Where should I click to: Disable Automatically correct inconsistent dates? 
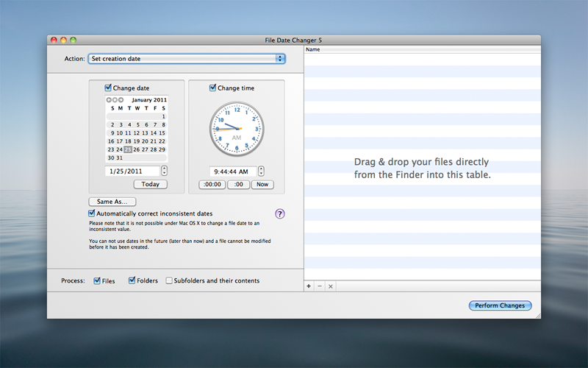click(91, 213)
